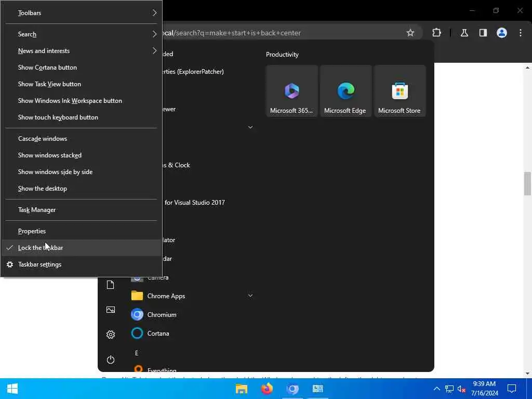Show hidden system tray icons
The width and height of the screenshot is (532, 399).
coord(436,389)
